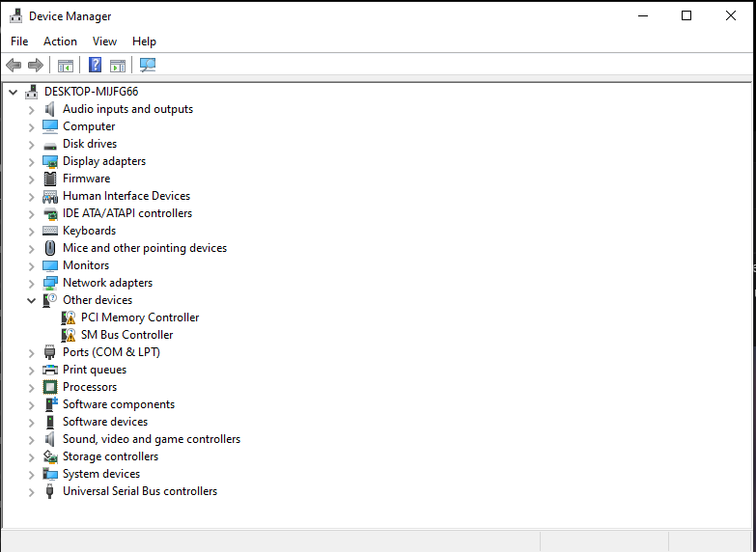Select the Ports (COM & LPT) label

(x=111, y=352)
